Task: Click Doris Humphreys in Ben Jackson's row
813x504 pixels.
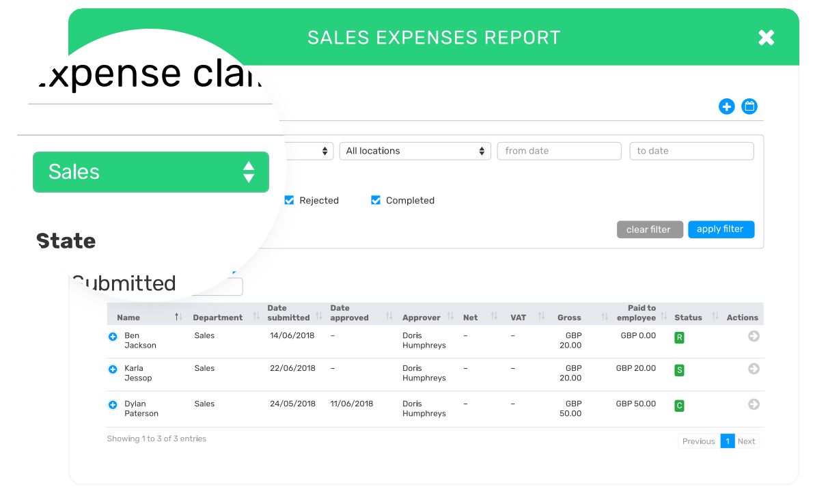Action: (x=424, y=341)
